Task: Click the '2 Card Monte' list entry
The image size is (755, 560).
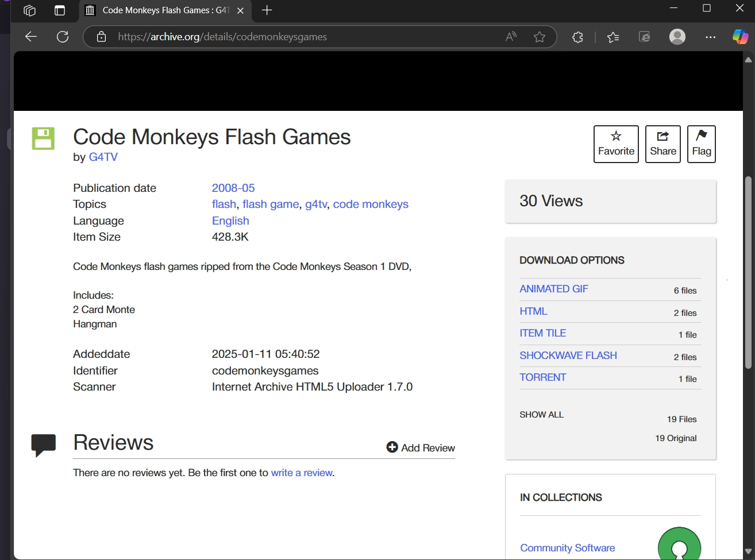Action: (104, 310)
